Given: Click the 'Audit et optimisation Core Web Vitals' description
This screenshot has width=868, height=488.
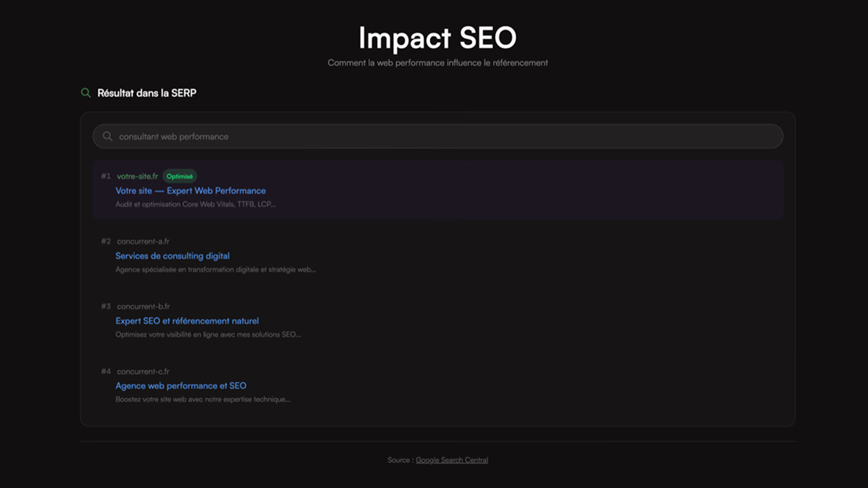Looking at the screenshot, I should [x=196, y=204].
